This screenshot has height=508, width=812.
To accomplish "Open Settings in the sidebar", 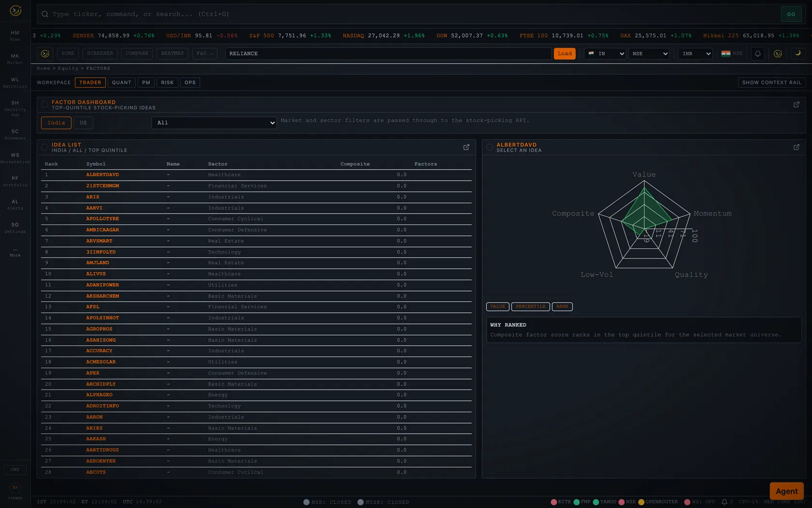I will pos(15,227).
